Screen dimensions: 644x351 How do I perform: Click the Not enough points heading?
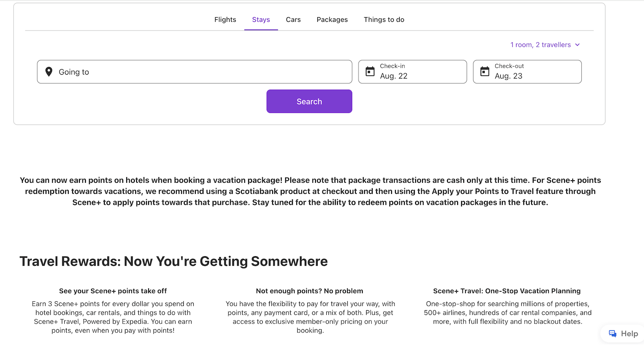(309, 291)
